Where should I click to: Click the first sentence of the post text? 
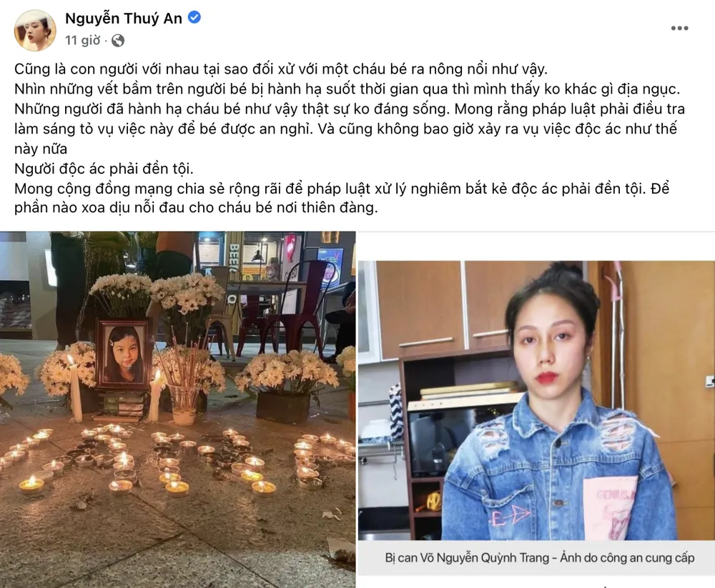pyautogui.click(x=281, y=69)
